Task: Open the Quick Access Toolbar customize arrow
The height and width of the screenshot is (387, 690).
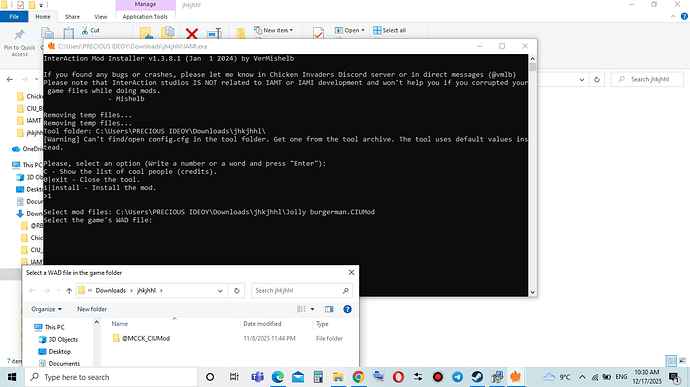Action: point(41,5)
